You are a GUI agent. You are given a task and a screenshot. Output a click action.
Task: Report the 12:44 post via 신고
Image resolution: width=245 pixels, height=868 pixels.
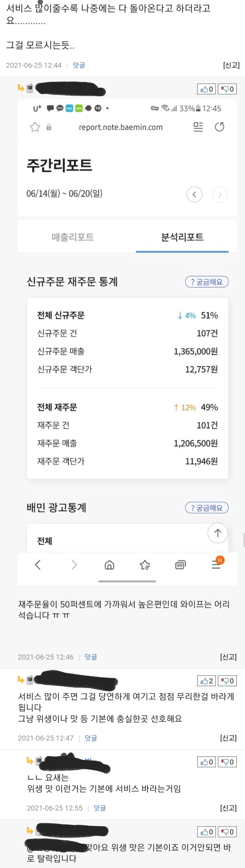point(231,65)
